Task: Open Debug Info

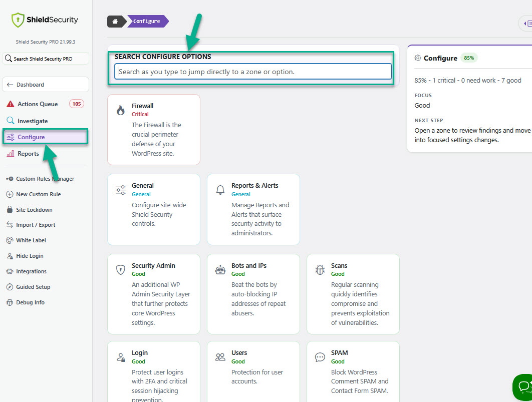Action: (x=30, y=302)
